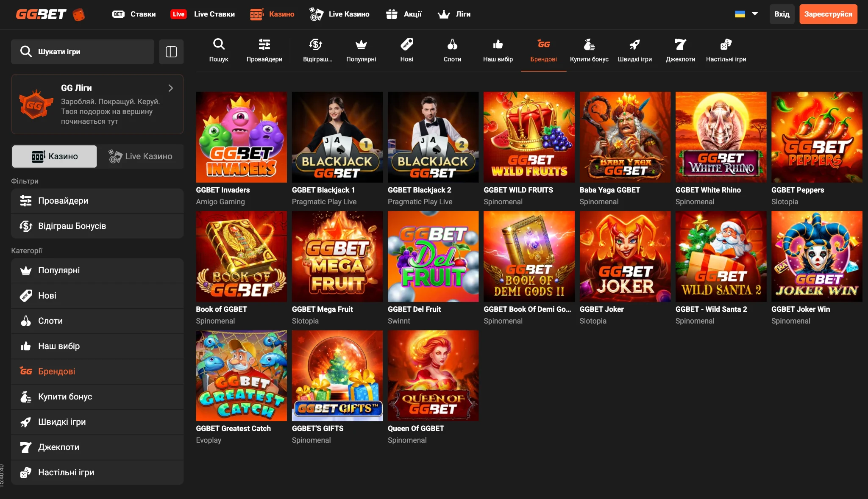
Task: Open Live Казино in top navigation
Action: coord(339,14)
